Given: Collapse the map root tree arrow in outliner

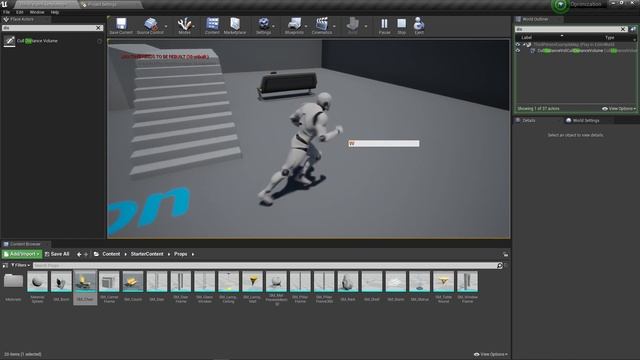Looking at the screenshot, I should tap(524, 44).
